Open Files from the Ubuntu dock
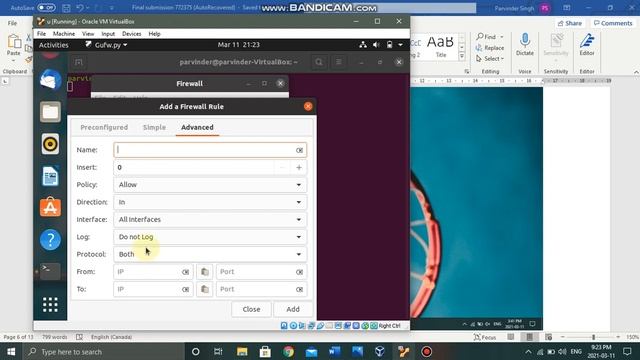This screenshot has height=360, width=640. tap(50, 112)
